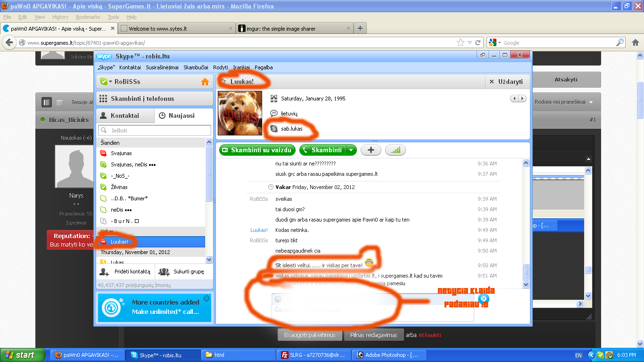Image resolution: width=644 pixels, height=362 pixels.
Task: Open the - B u r N . conversation
Action: coord(151,221)
